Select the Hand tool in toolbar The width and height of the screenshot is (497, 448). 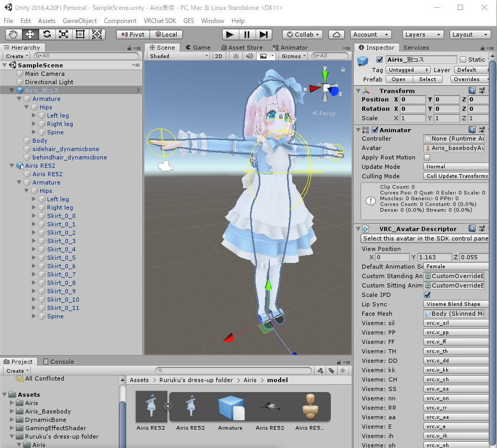click(x=14, y=35)
